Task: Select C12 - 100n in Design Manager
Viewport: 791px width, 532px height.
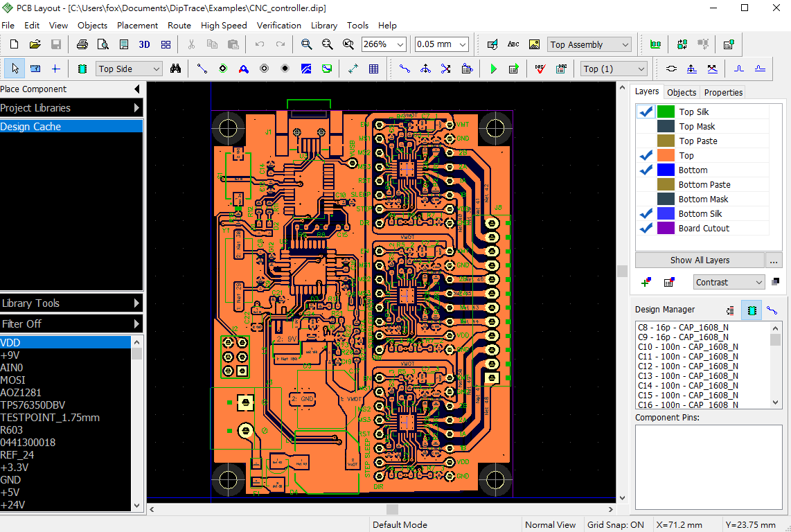Action: pos(688,366)
